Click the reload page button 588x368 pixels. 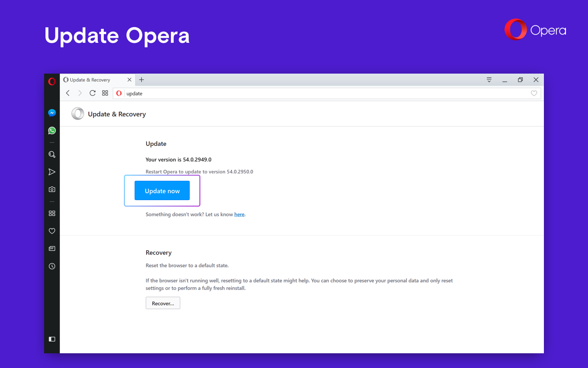tap(92, 93)
